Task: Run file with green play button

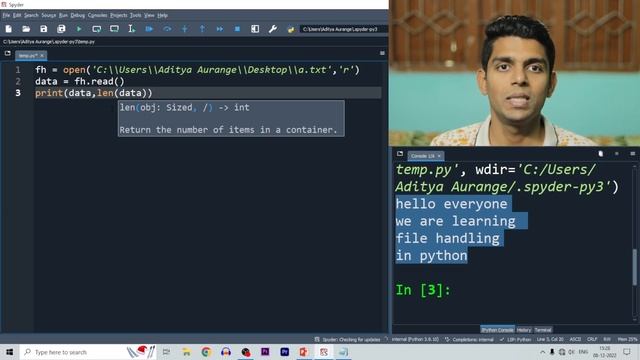Action: pyautogui.click(x=79, y=29)
